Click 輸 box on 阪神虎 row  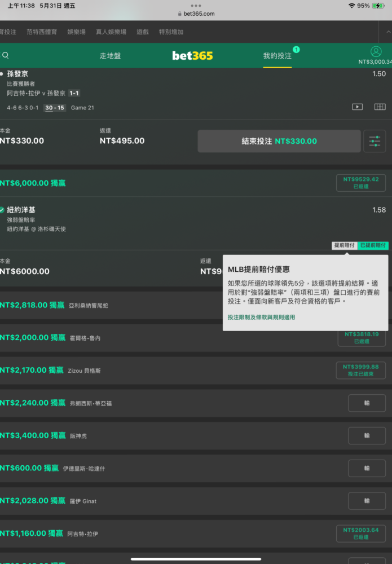click(367, 435)
